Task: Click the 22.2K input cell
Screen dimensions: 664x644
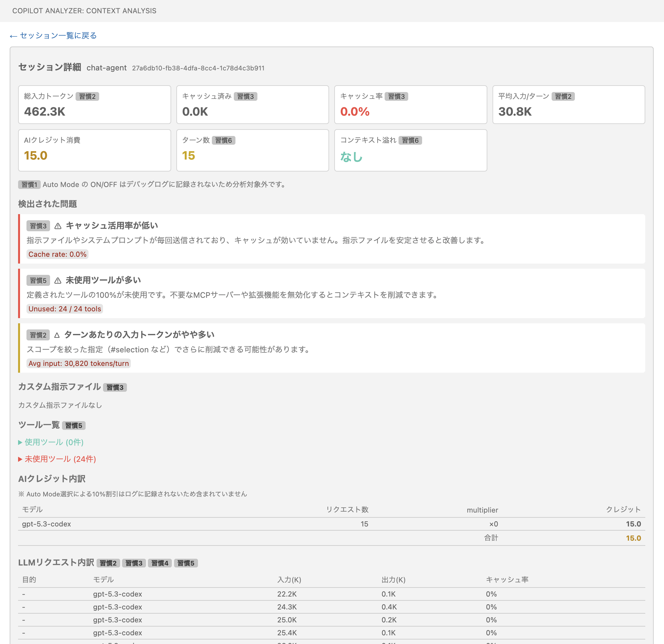Action: tap(286, 594)
